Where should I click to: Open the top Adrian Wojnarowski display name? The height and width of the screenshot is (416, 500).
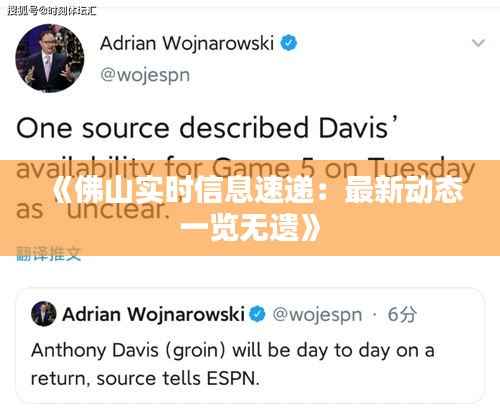[x=187, y=43]
